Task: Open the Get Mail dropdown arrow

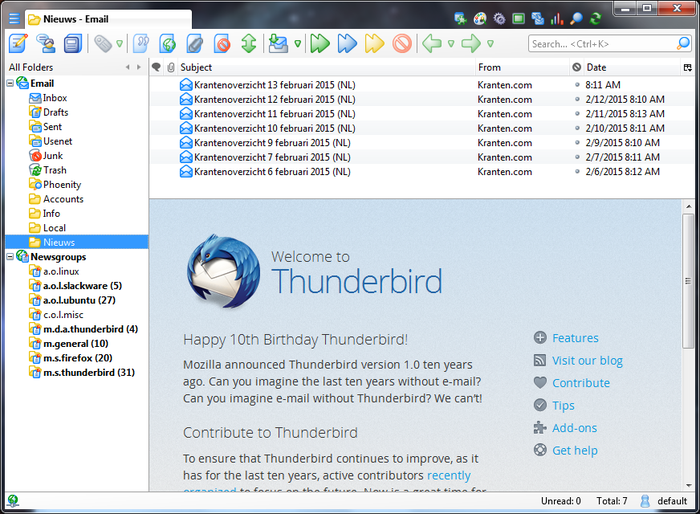Action: [x=297, y=44]
